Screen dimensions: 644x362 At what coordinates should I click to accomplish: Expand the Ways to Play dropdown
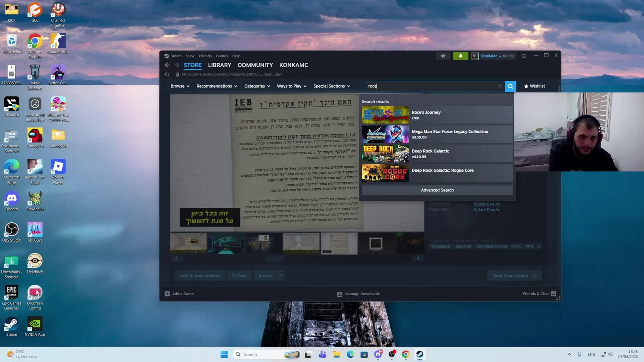pyautogui.click(x=291, y=86)
